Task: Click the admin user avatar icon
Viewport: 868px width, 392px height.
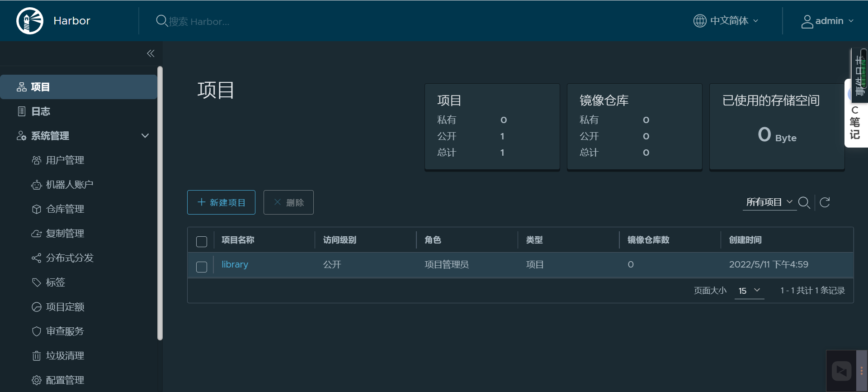Action: pos(807,21)
